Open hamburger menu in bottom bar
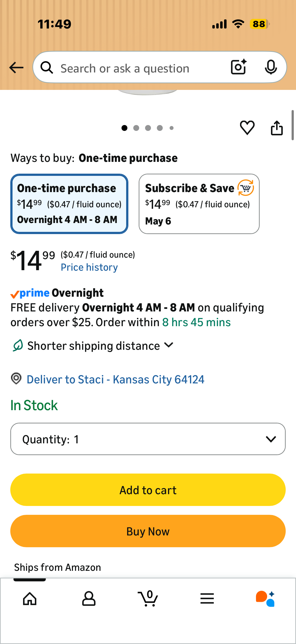This screenshot has width=296, height=644. [x=207, y=599]
